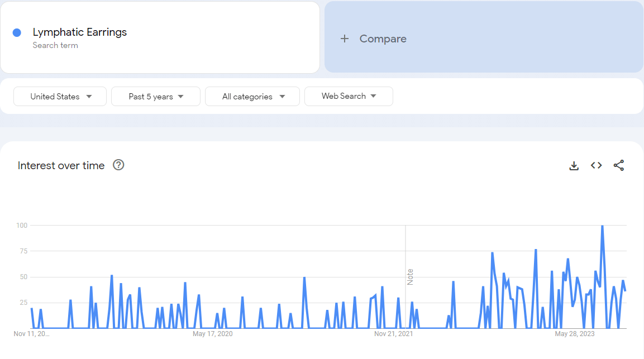The height and width of the screenshot is (359, 644).
Task: Click the share icon on the chart card
Action: pos(618,165)
